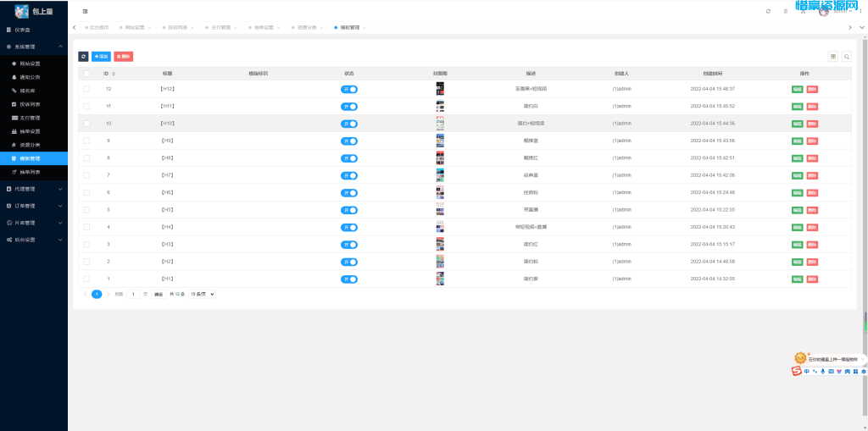Screen dimensions: 868x431
Task: Click the refresh icon in top header
Action: tap(768, 11)
